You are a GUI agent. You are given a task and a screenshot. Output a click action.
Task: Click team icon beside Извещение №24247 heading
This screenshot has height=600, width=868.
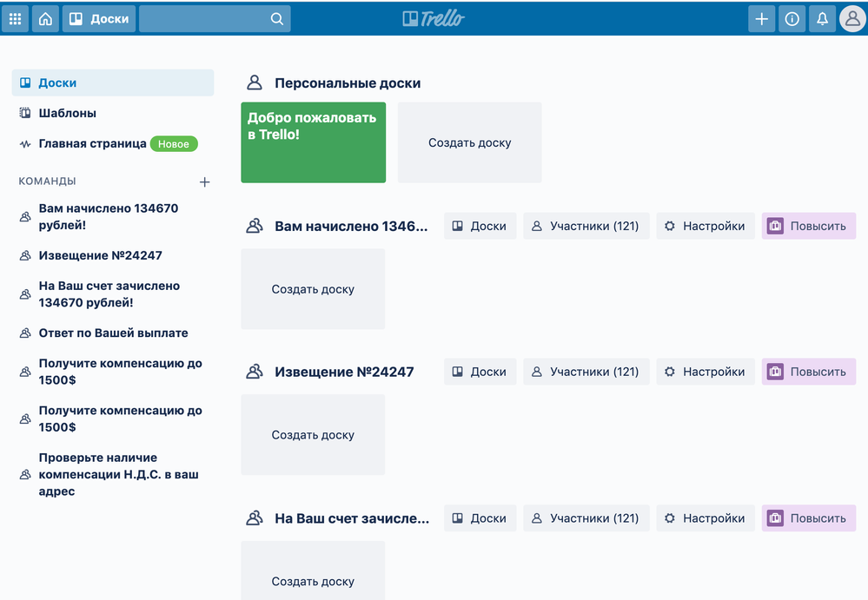254,372
